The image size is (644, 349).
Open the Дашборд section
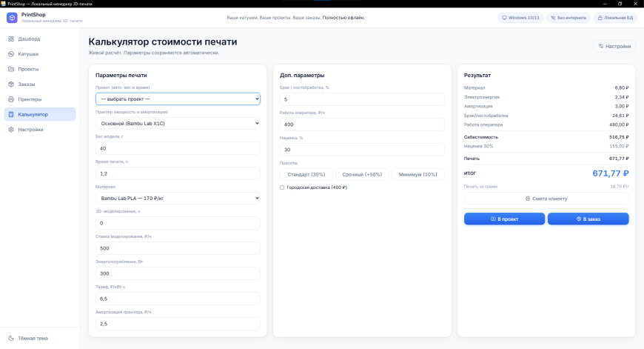point(40,39)
